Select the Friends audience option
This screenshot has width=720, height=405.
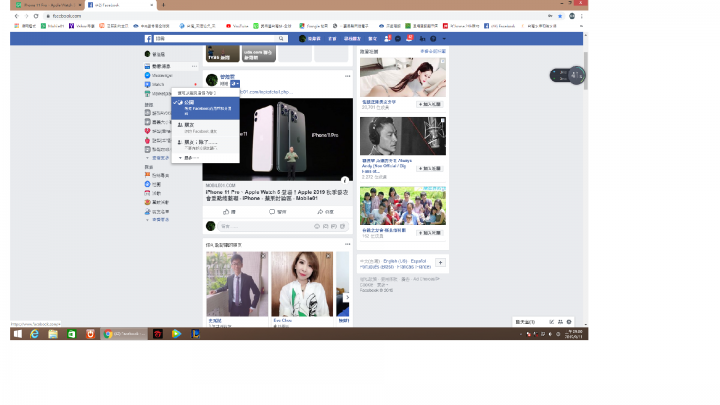(205, 128)
